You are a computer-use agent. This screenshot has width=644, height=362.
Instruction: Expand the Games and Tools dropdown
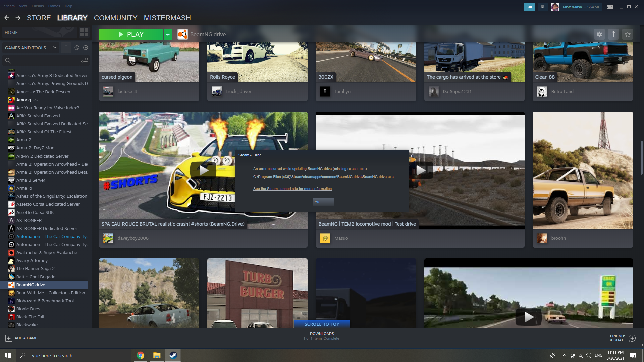coord(55,48)
